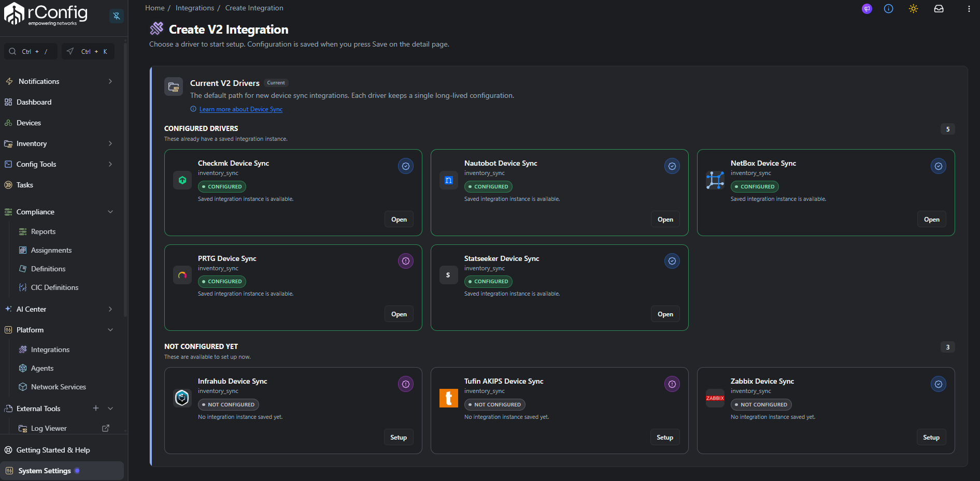
Task: Open quick navigation Ctrl + K button
Action: click(88, 51)
